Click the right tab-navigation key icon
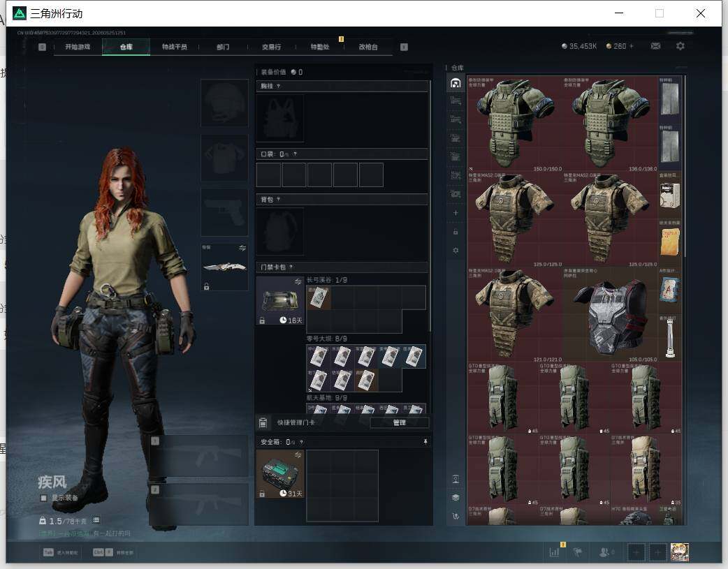 (404, 47)
